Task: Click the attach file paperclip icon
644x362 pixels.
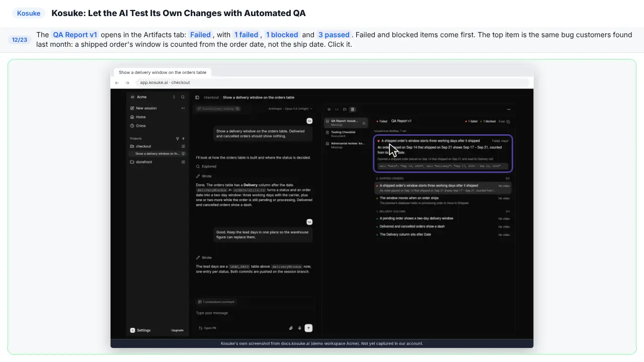Action: [291, 328]
